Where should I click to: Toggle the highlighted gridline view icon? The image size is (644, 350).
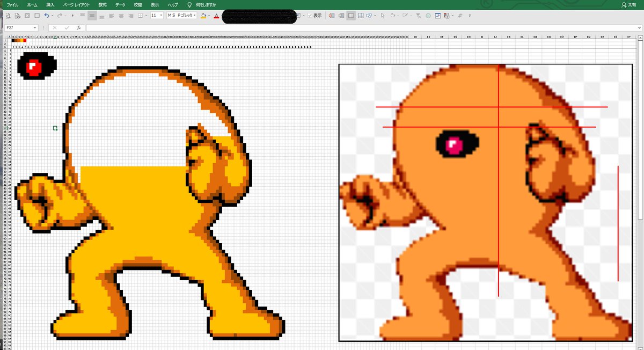tap(351, 16)
